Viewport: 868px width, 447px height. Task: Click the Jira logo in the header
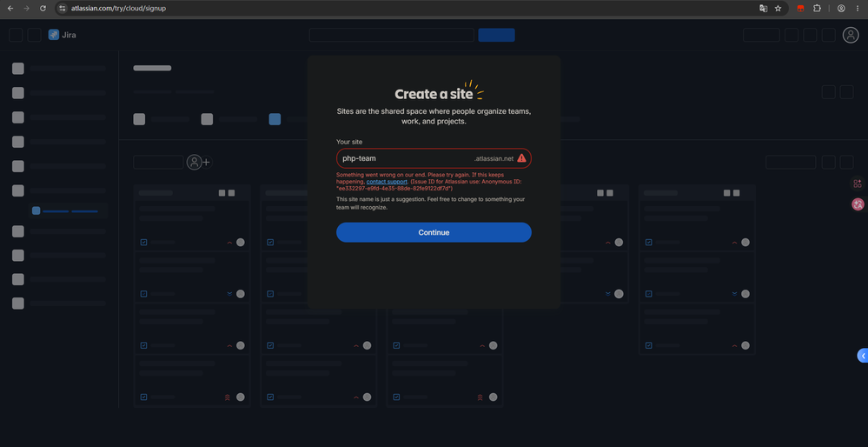[x=62, y=35]
